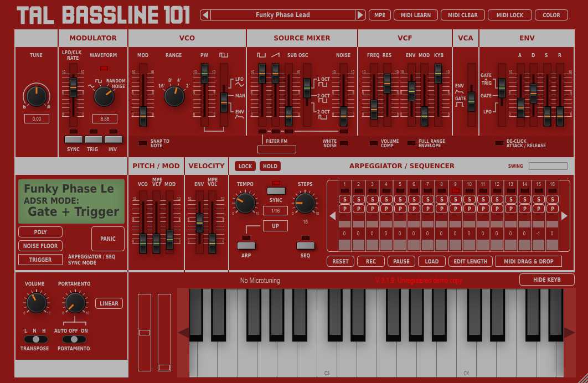Open the LINEAR portamento mode dropdown
Screen dimensions: 588x383
coord(109,303)
